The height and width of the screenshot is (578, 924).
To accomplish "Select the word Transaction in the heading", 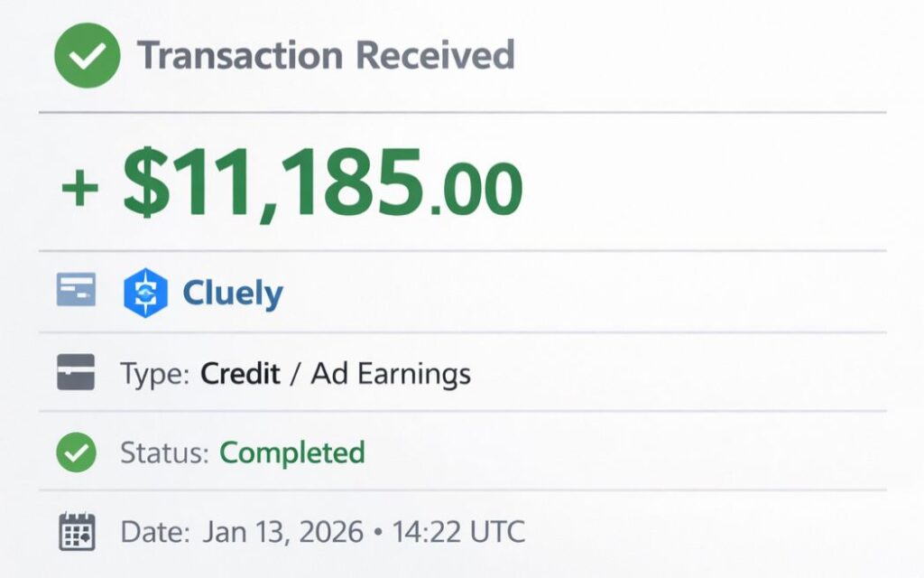I will click(239, 56).
